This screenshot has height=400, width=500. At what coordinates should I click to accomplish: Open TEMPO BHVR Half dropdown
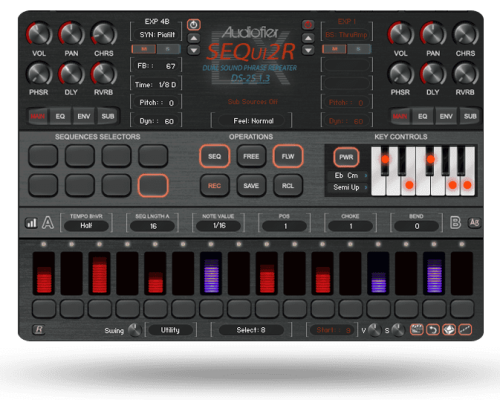coord(86,226)
